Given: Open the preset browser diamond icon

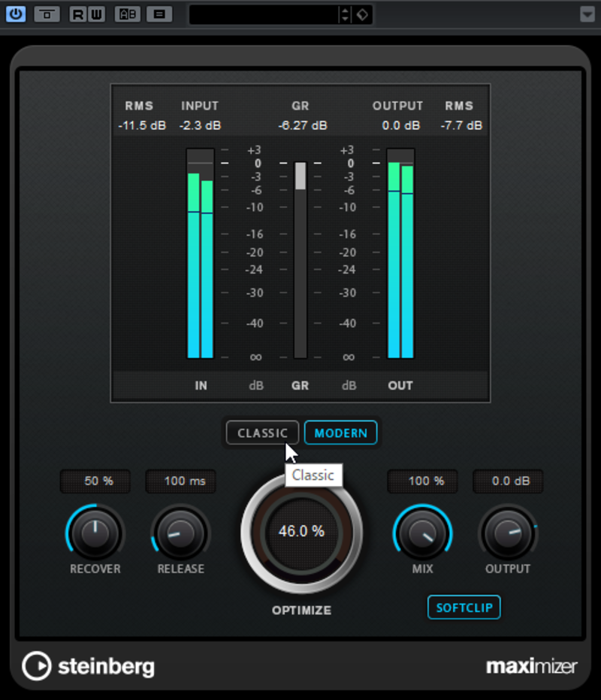Looking at the screenshot, I should [362, 15].
